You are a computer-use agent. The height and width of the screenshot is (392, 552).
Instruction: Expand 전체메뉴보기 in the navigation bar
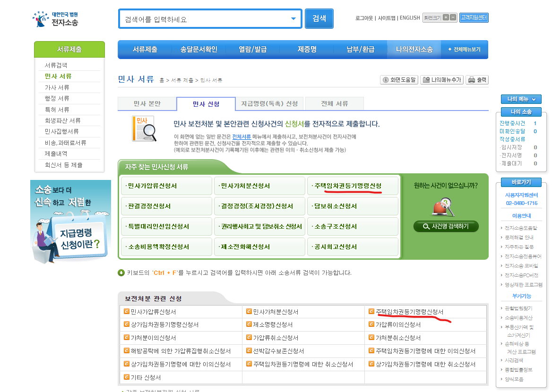pyautogui.click(x=465, y=50)
